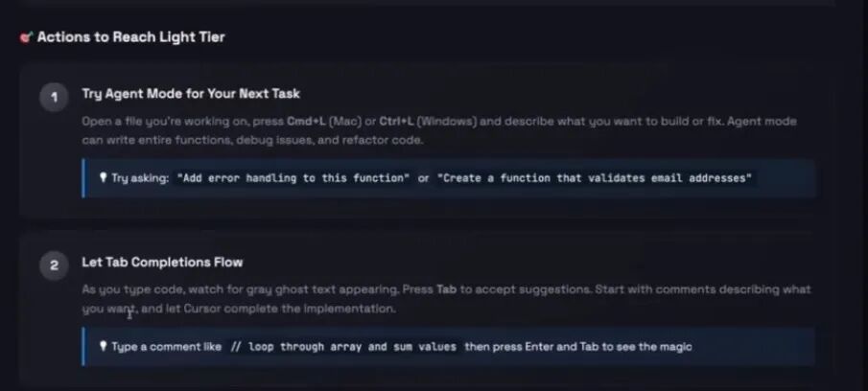
Task: Click the "or" between the two prompt snippets
Action: 423,179
